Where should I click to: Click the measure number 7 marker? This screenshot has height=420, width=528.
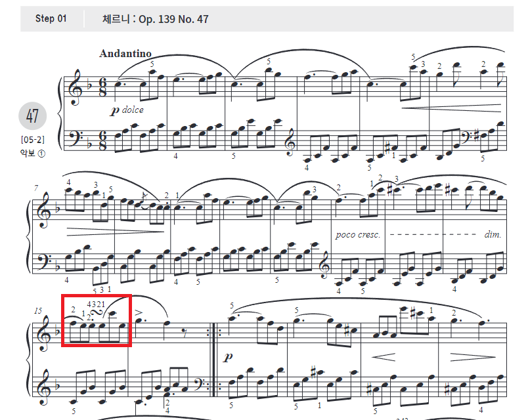pos(36,188)
